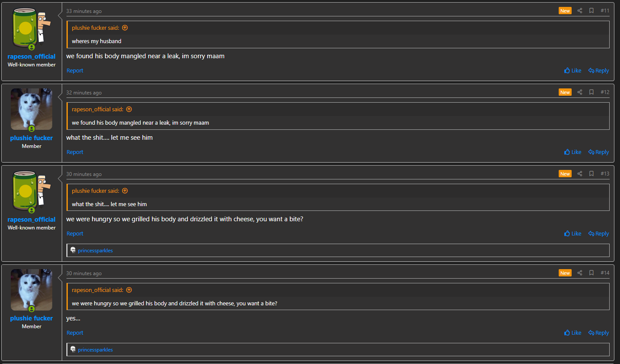The height and width of the screenshot is (364, 620).
Task: Reply to post #12
Action: (x=598, y=152)
